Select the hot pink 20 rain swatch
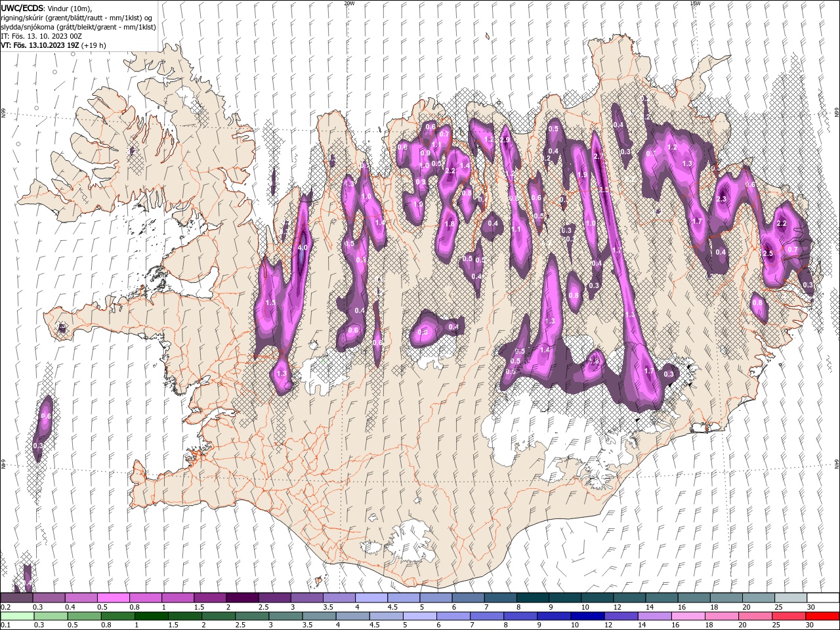The height and width of the screenshot is (630, 840). (x=755, y=616)
